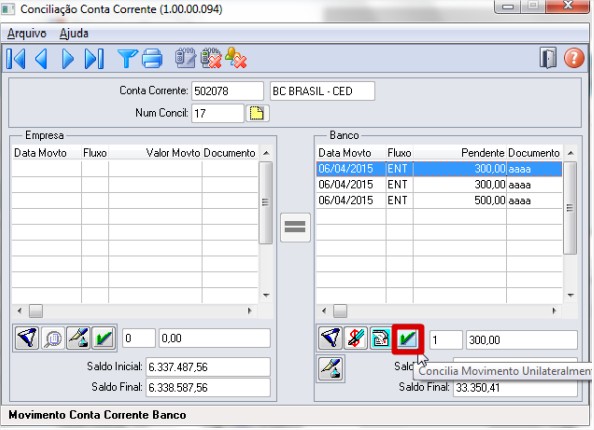Viewport: 594px width, 430px height.
Task: Click Empresa list scroll up arrow
Action: click(x=266, y=153)
